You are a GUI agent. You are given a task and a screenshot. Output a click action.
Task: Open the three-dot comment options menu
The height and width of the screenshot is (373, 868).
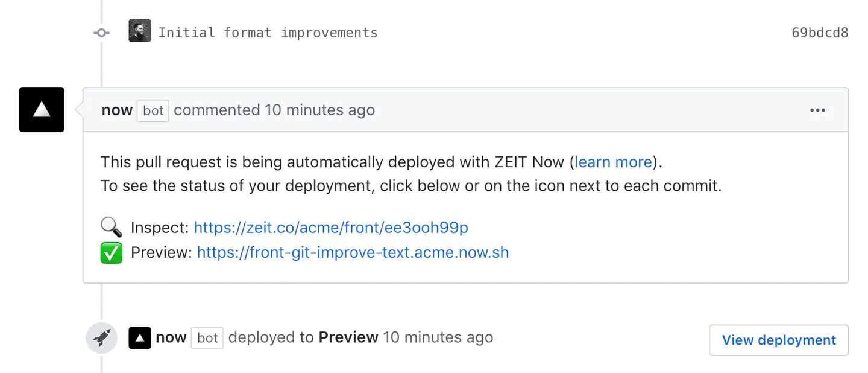[x=817, y=110]
